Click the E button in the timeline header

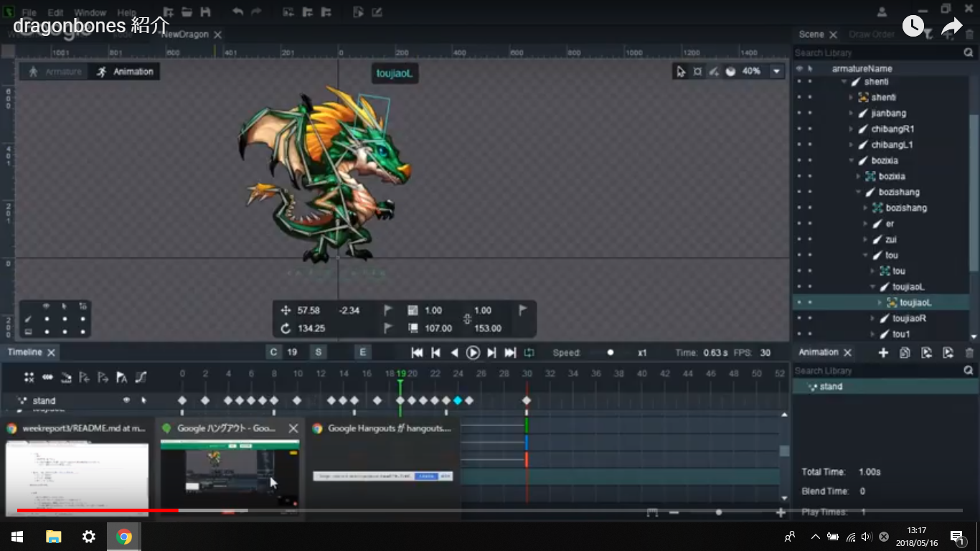point(362,352)
